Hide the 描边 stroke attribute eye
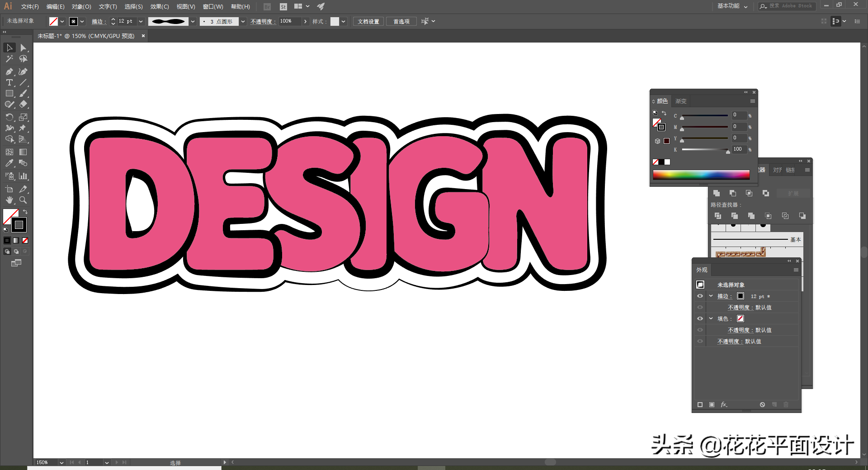Screen dimensions: 868x470 [x=700, y=296]
